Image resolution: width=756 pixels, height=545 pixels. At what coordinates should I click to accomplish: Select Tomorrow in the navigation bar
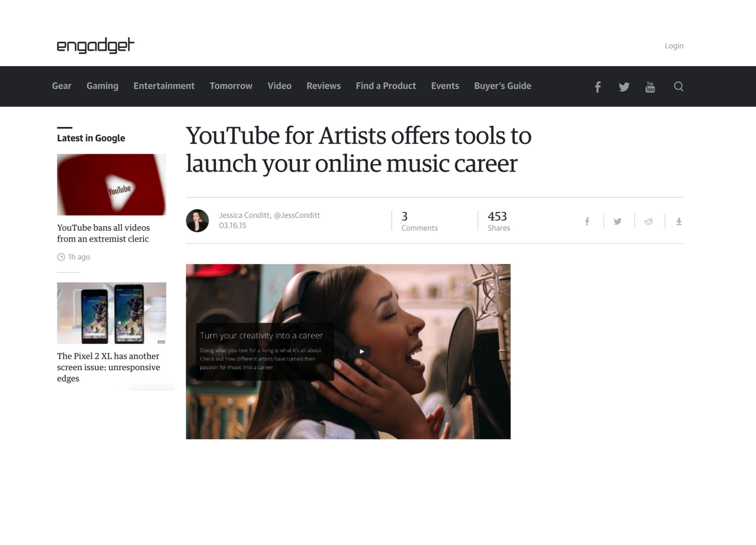tap(231, 86)
